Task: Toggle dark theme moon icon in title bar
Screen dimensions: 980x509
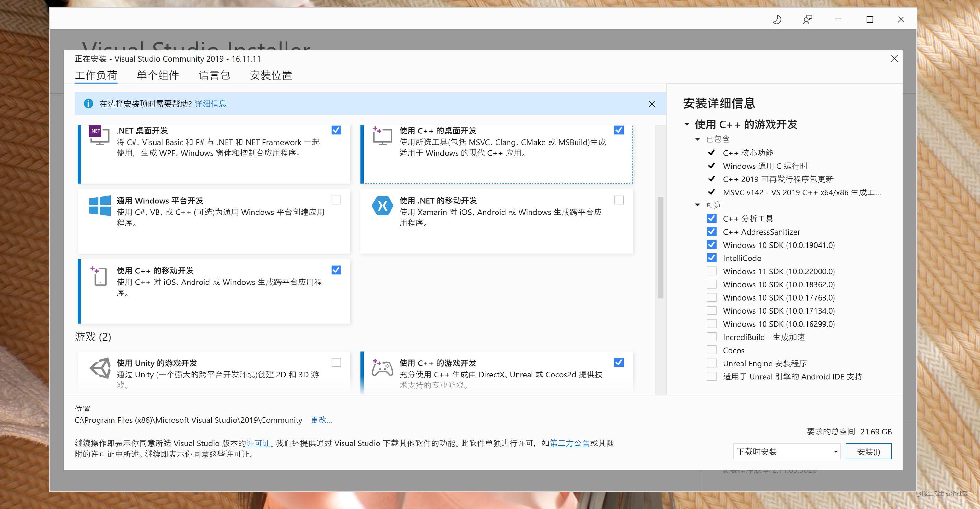Action: pyautogui.click(x=777, y=19)
